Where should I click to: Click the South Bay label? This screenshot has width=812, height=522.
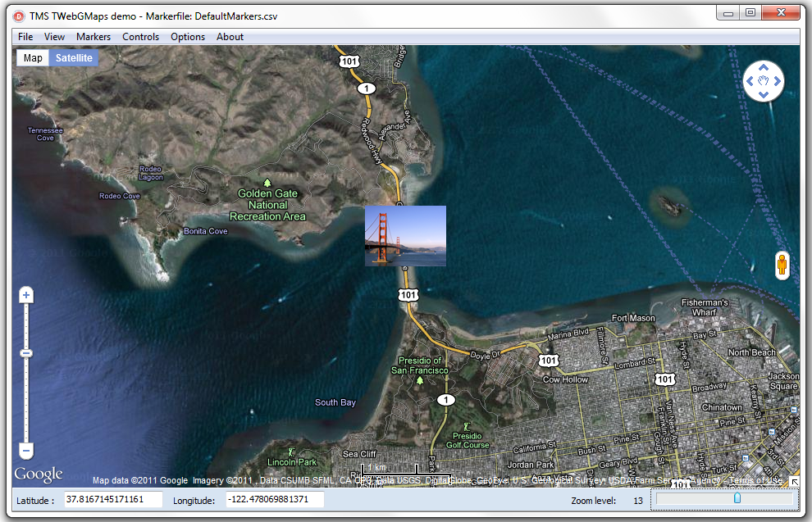click(335, 402)
